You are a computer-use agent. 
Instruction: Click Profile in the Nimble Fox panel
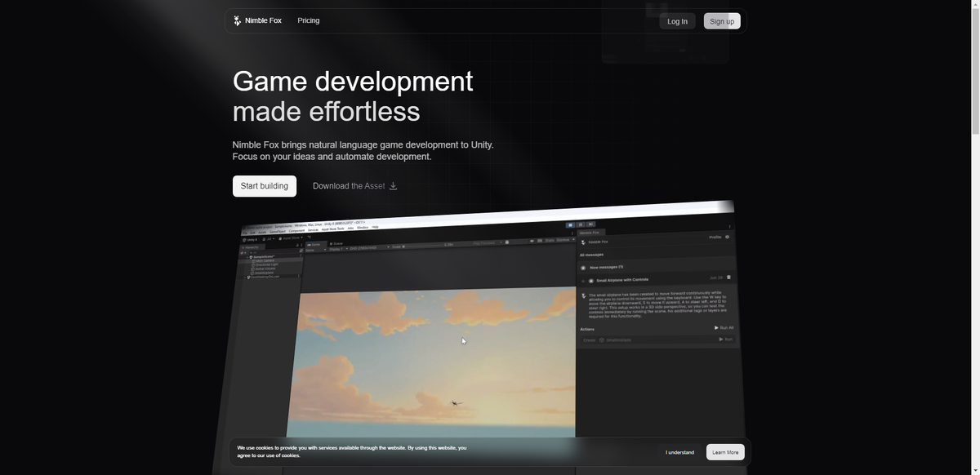click(x=715, y=237)
